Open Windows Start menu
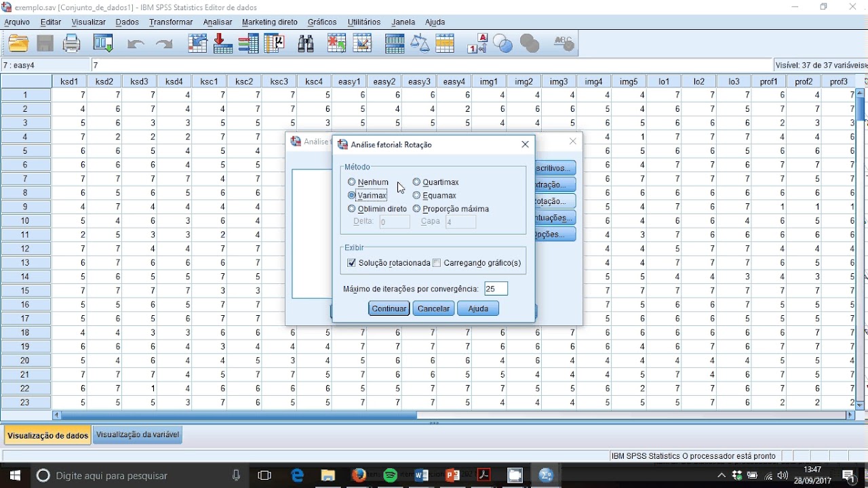Viewport: 868px width, 488px height. pyautogui.click(x=15, y=475)
